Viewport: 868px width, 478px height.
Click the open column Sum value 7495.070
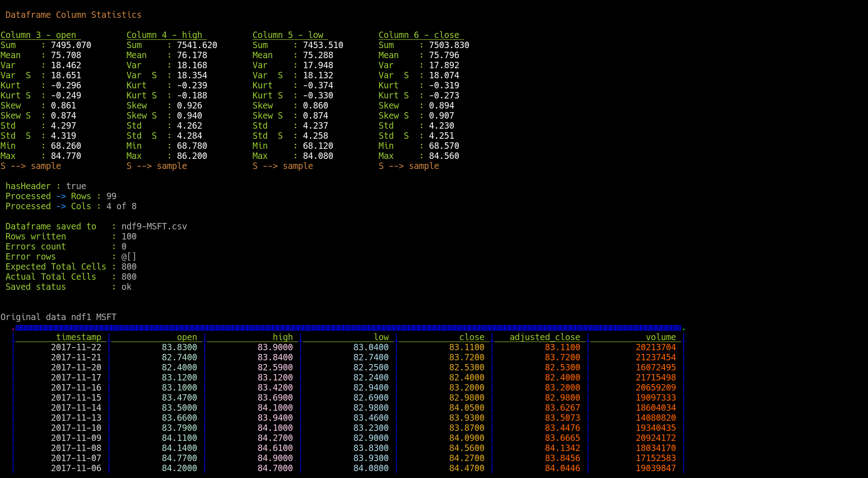(x=71, y=45)
